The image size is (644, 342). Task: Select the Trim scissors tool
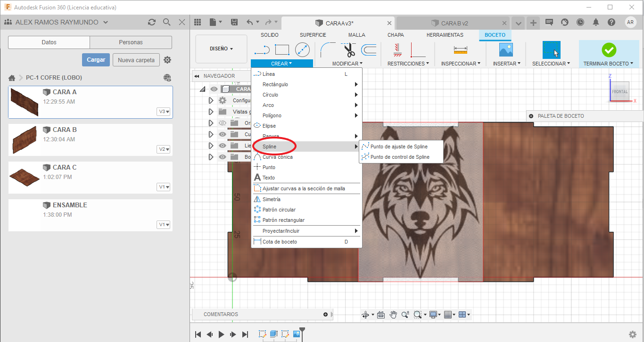tap(349, 50)
